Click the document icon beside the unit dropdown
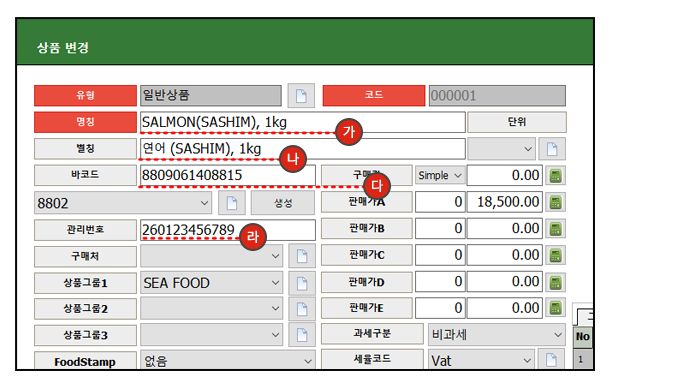This screenshot has height=386, width=677. [552, 149]
